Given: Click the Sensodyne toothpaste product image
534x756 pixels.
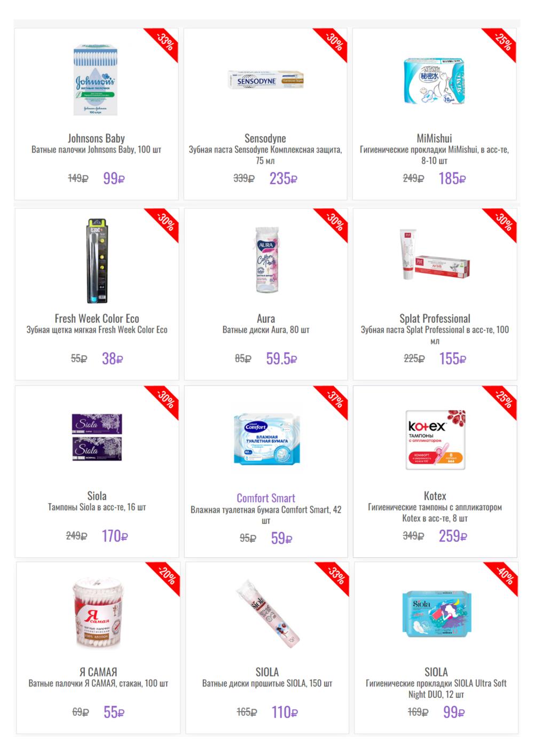Looking at the screenshot, I should point(265,80).
